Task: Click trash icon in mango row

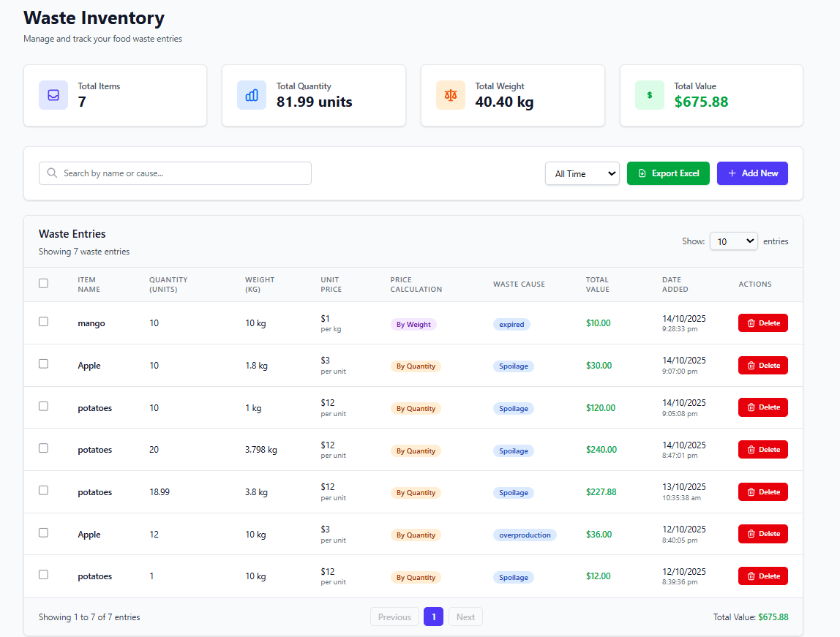Action: 751,323
